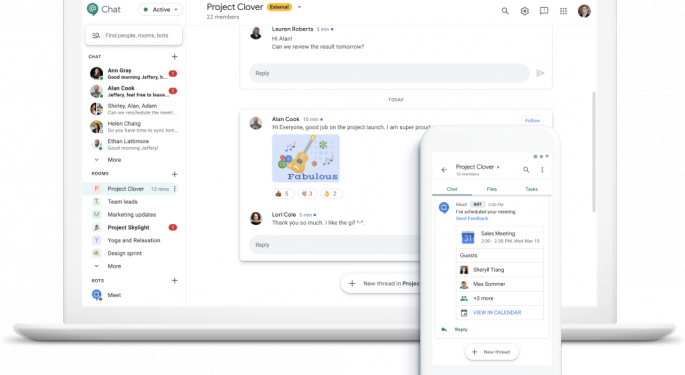Create a room with the plus icon next to ROOMS
685x375 pixels.
(x=174, y=174)
